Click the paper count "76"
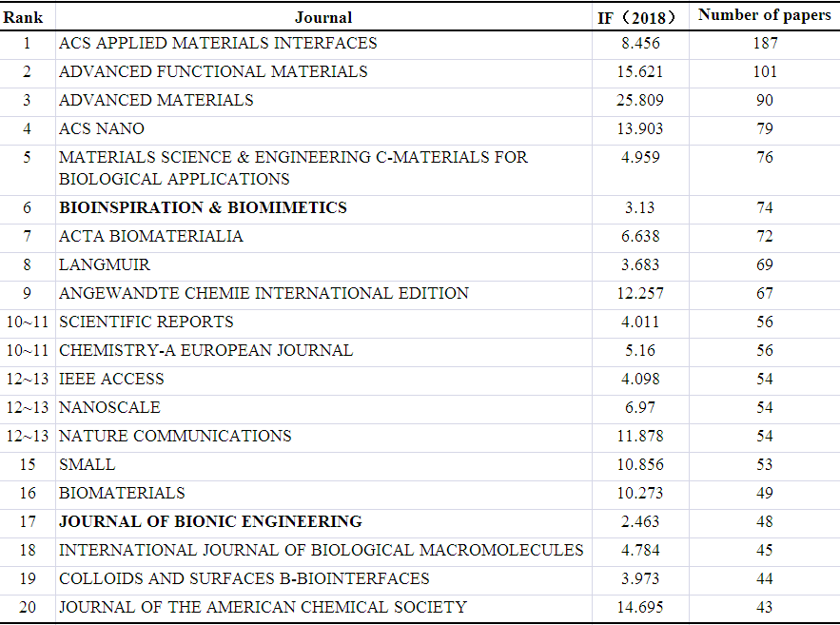This screenshot has height=625, width=840. (x=765, y=157)
